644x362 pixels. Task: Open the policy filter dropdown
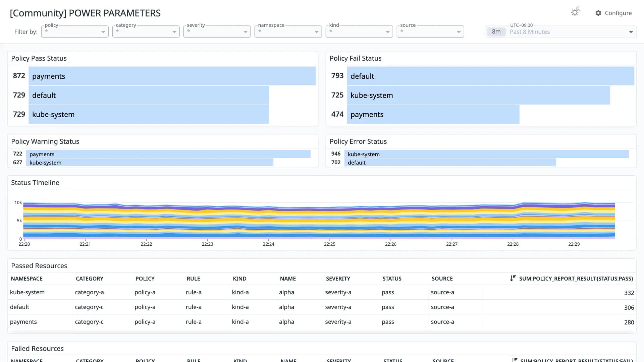point(75,32)
